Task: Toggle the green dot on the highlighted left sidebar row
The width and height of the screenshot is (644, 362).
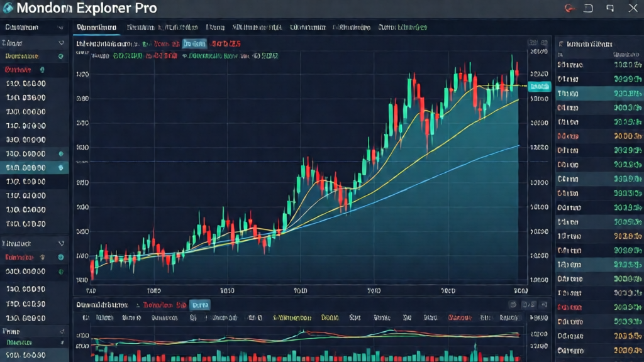Action: (x=61, y=168)
